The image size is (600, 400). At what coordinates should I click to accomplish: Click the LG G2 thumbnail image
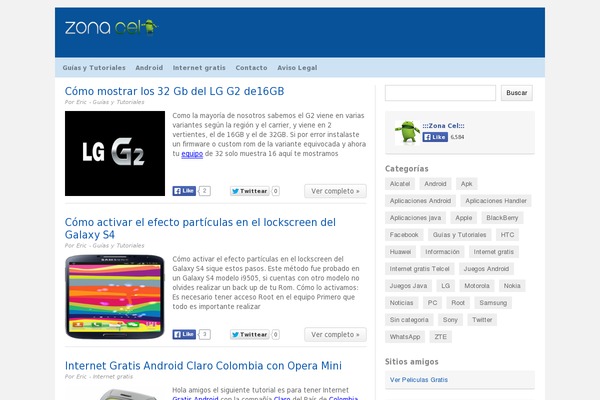pos(115,153)
